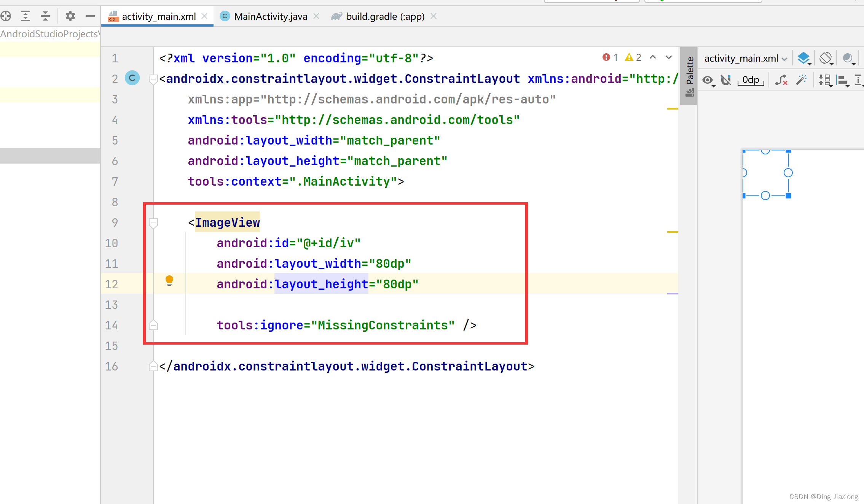The width and height of the screenshot is (864, 504).
Task: Click the error count indicator
Action: (x=610, y=57)
